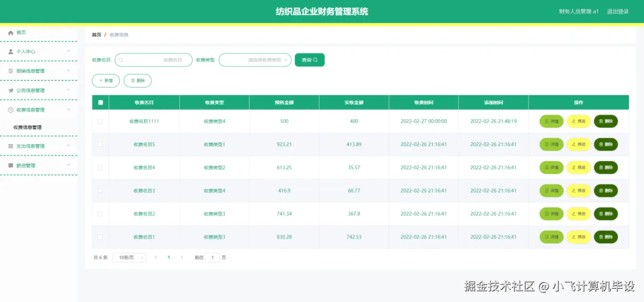The width and height of the screenshot is (644, 302).
Task: Expand the 报销信息管理 menu chevron
Action: click(68, 71)
